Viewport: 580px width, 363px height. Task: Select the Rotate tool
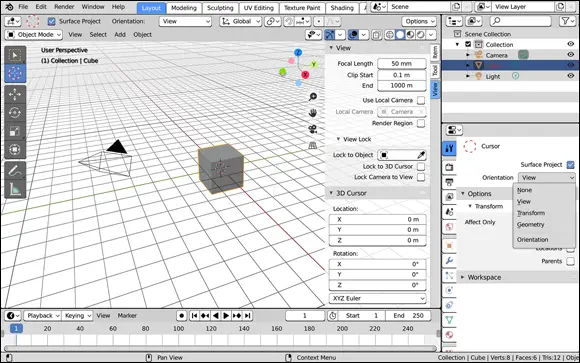pos(15,112)
